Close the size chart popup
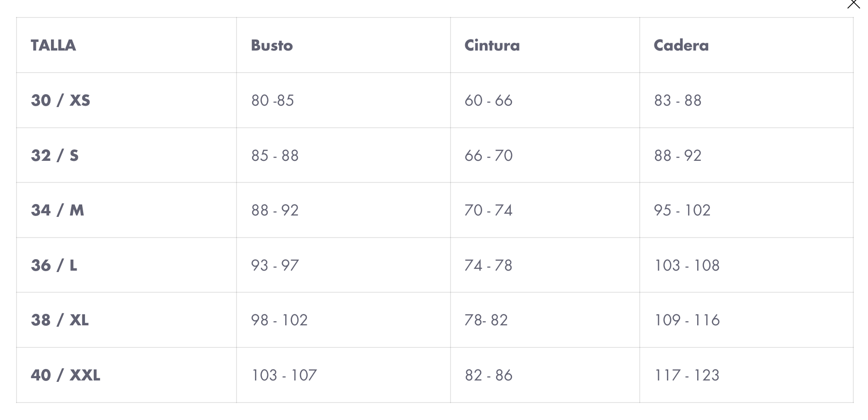Image resolution: width=868 pixels, height=420 pixels. click(x=853, y=4)
